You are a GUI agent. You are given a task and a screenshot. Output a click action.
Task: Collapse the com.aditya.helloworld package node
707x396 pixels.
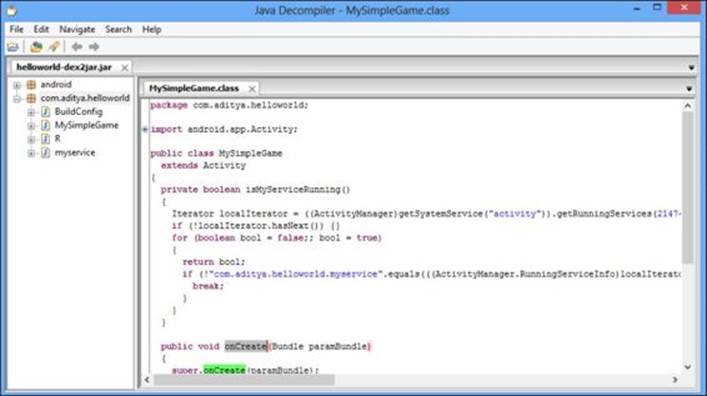click(x=17, y=98)
